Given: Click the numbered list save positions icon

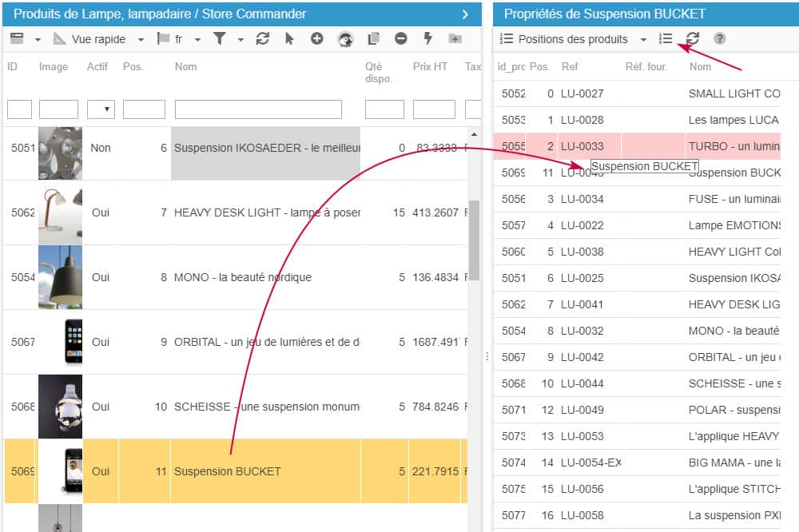Looking at the screenshot, I should [x=666, y=38].
